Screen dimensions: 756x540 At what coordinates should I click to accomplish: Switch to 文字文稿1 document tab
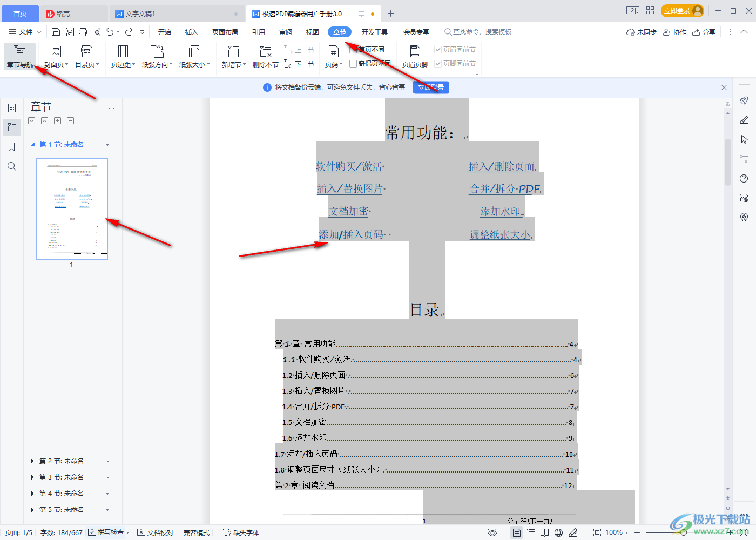[177, 13]
